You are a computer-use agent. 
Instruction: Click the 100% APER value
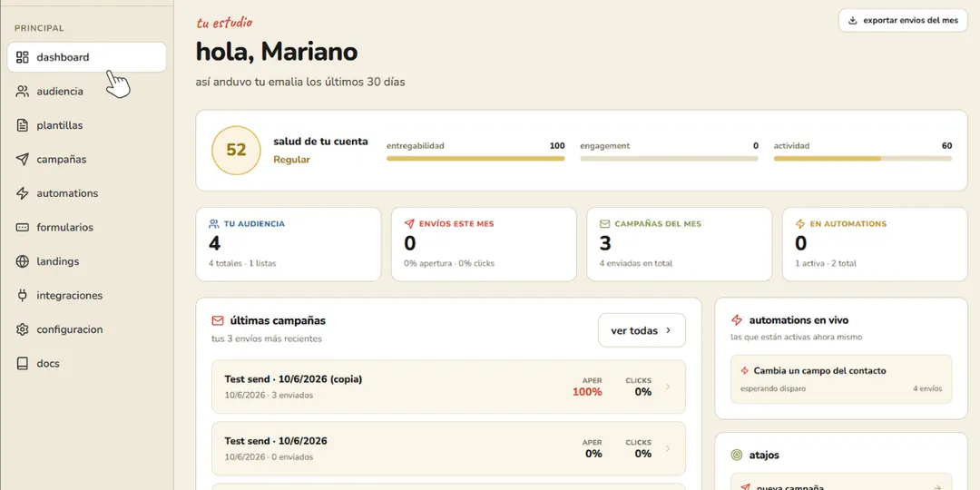tap(587, 392)
